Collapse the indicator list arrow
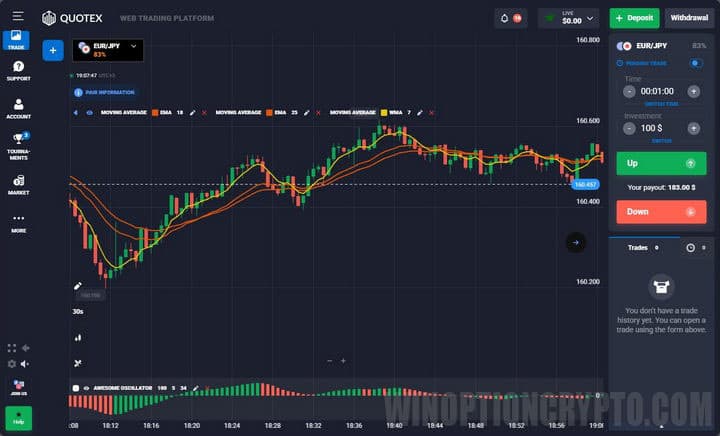This screenshot has width=720, height=436. 76,112
